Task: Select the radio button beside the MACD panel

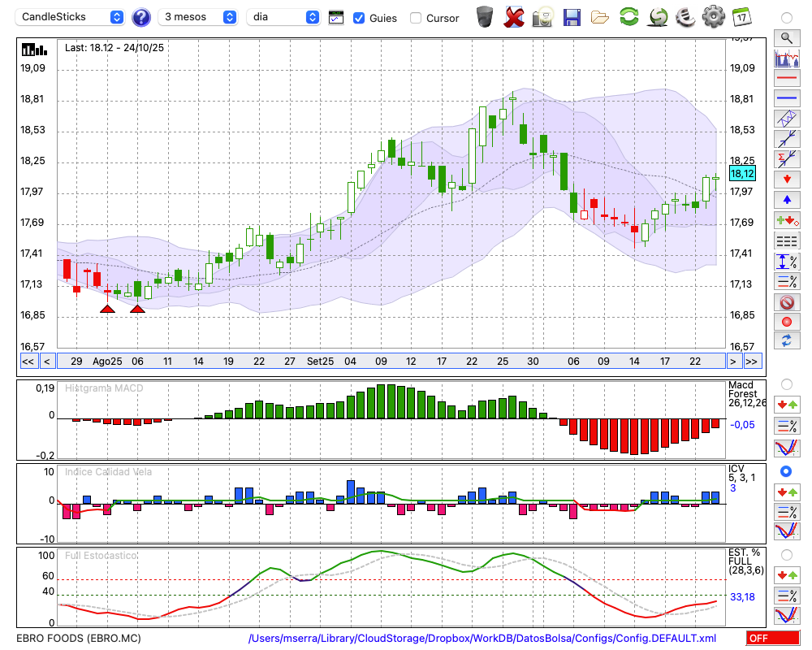Action: coord(786,383)
